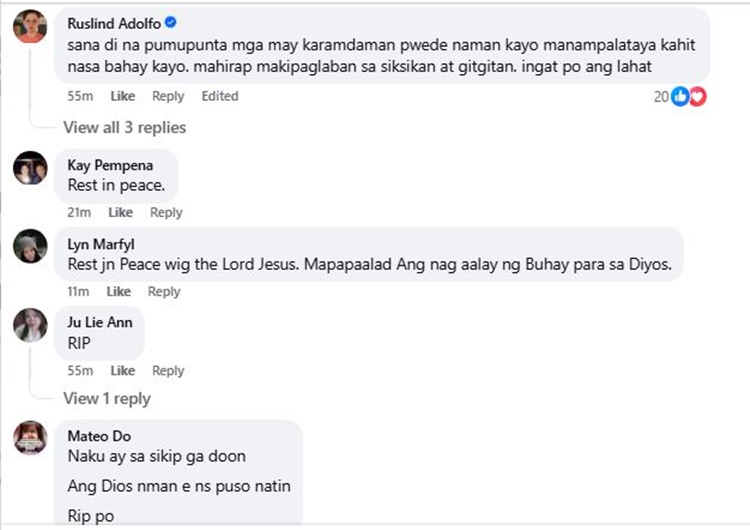Image resolution: width=750 pixels, height=530 pixels.
Task: Like Ruslind Adolfo's comment
Action: 122,96
